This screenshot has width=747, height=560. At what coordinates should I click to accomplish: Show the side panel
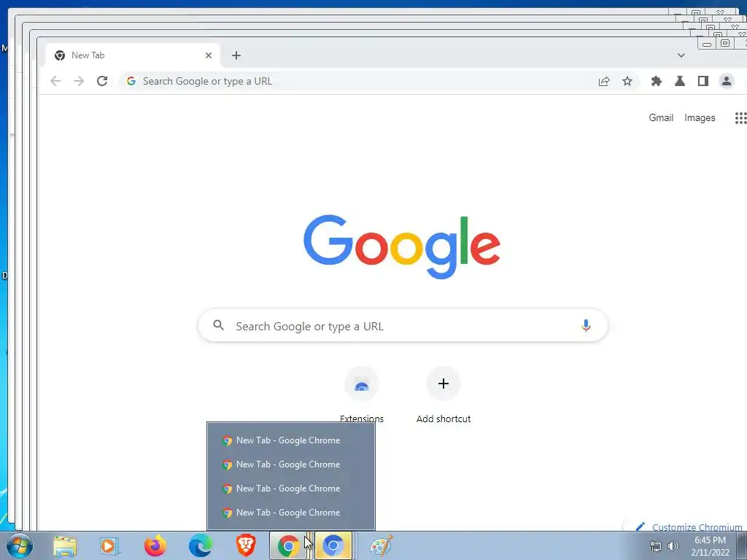(703, 81)
